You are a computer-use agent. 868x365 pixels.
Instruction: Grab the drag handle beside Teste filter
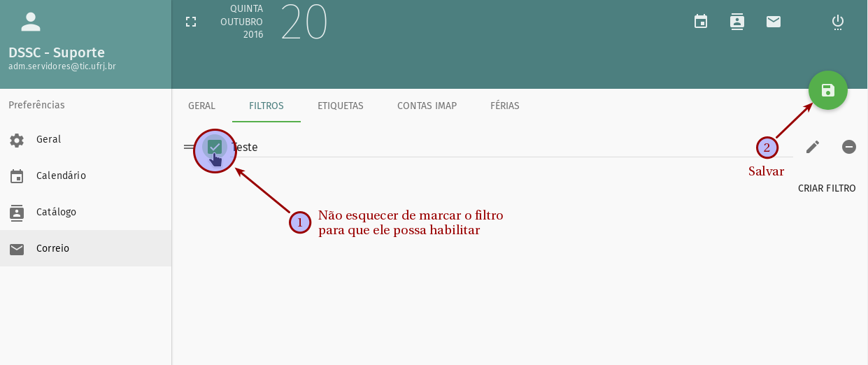pyautogui.click(x=189, y=147)
